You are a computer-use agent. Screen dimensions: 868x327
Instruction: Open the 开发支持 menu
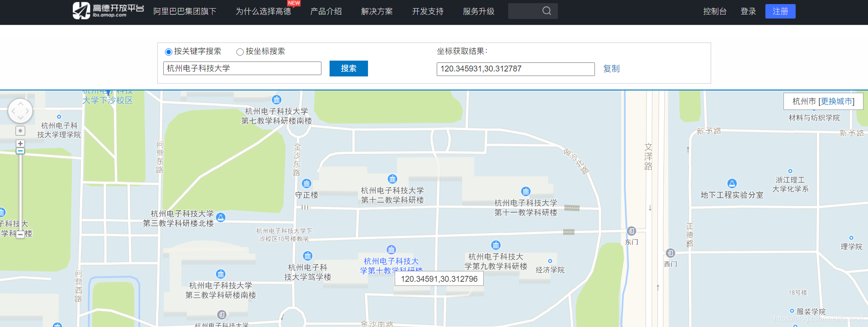pos(428,11)
